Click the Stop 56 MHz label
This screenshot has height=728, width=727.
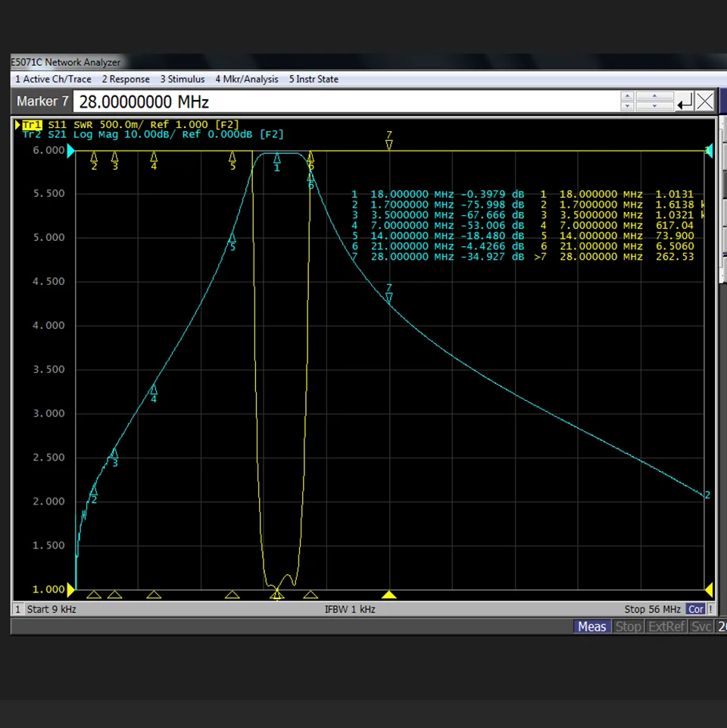pyautogui.click(x=652, y=609)
